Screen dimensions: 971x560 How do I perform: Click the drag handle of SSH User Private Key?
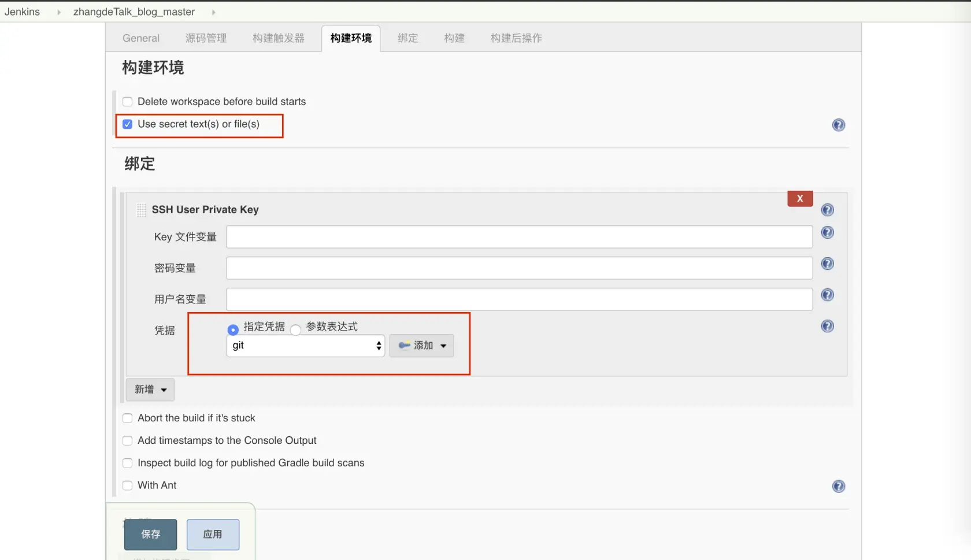coord(140,210)
